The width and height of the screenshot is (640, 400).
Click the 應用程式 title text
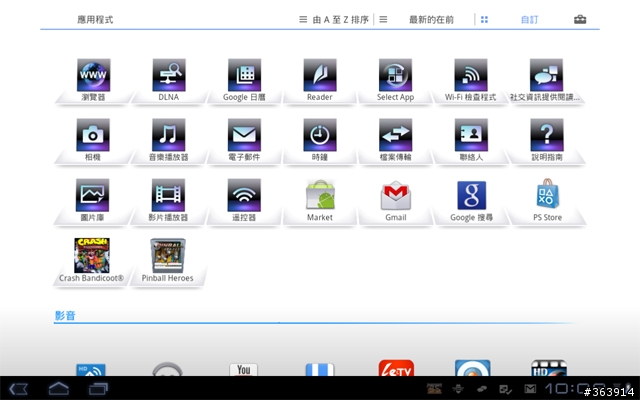[95, 20]
